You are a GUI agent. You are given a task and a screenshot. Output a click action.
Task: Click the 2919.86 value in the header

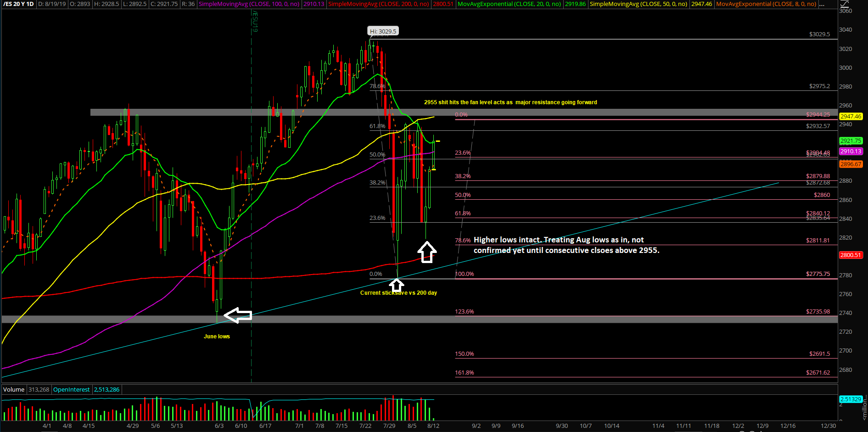pos(575,4)
